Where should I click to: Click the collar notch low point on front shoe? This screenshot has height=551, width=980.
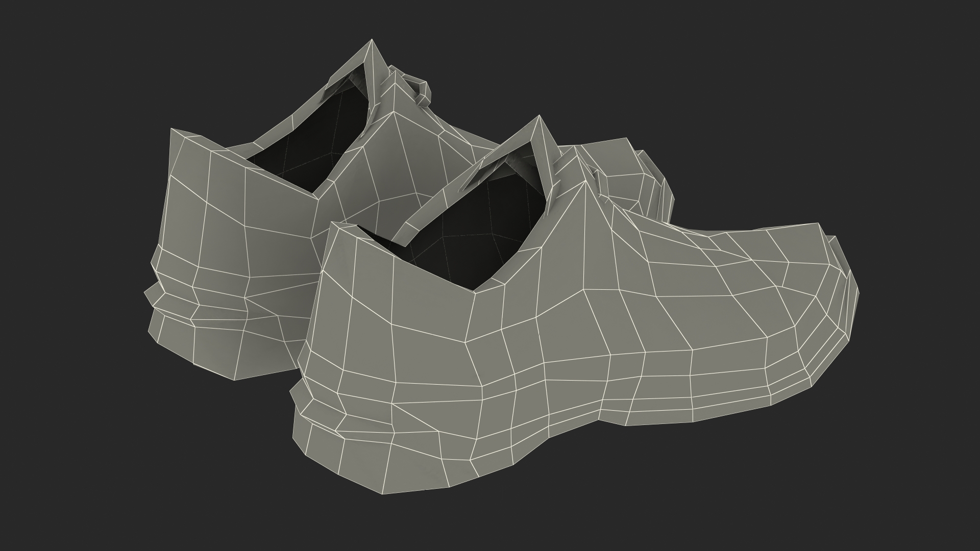coord(474,291)
